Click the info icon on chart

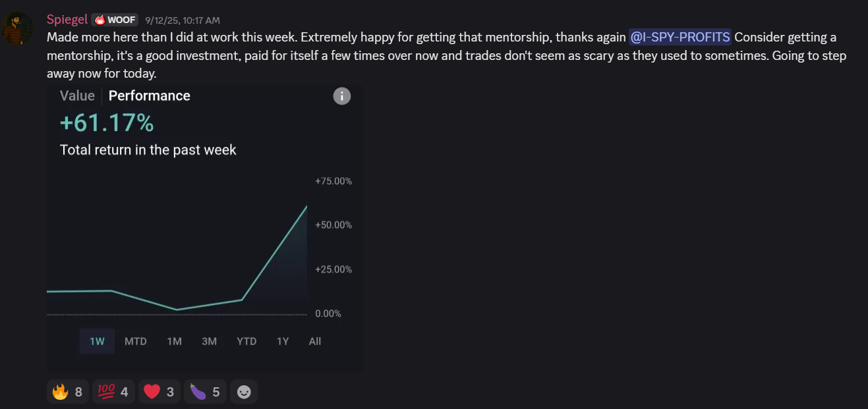click(x=341, y=96)
